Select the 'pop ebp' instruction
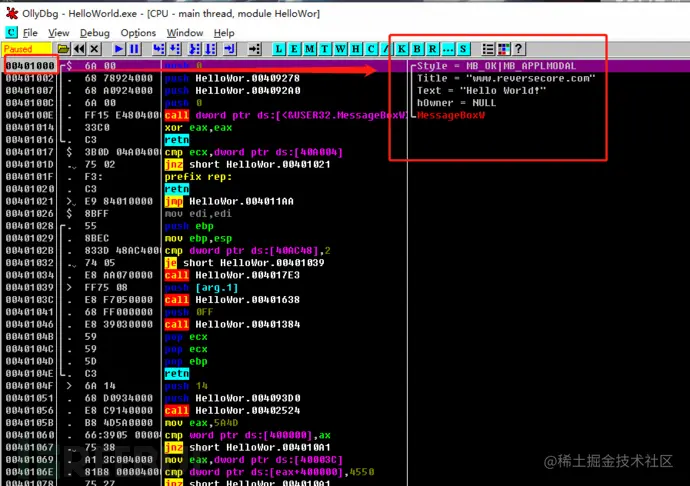690x486 pixels. pos(186,362)
